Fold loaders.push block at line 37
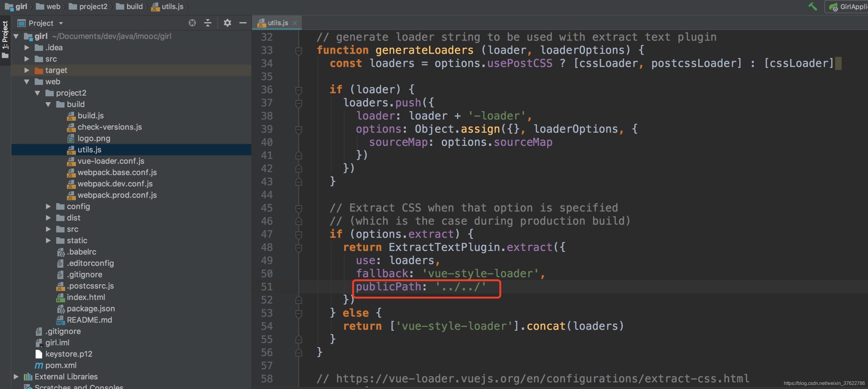 [298, 103]
